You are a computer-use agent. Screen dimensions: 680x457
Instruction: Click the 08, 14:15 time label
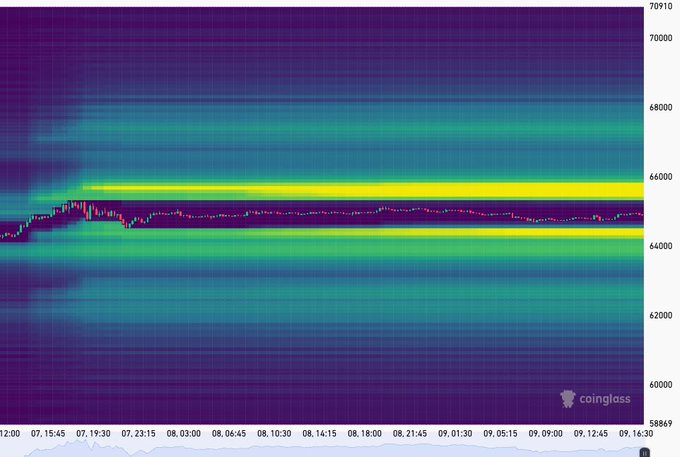point(319,433)
